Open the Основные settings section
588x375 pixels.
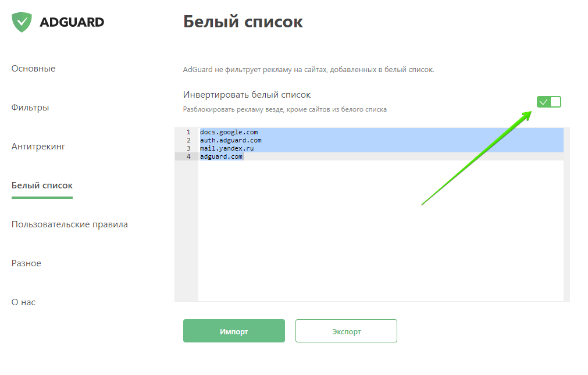33,69
